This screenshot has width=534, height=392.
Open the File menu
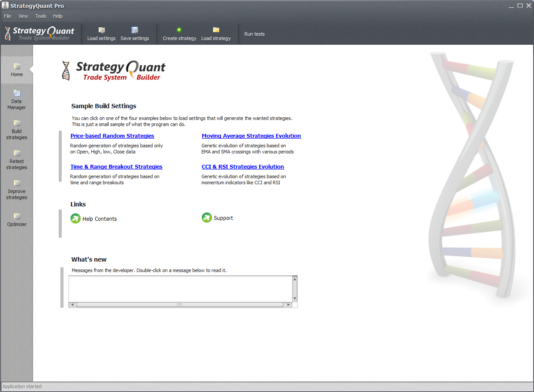[7, 16]
